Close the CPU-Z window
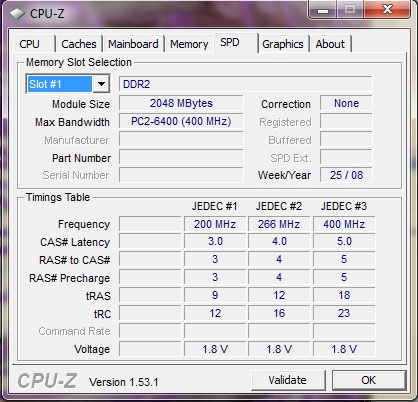 [387, 9]
